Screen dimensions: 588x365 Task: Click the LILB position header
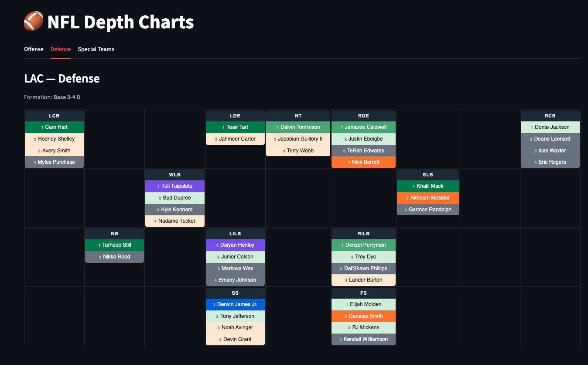click(235, 234)
